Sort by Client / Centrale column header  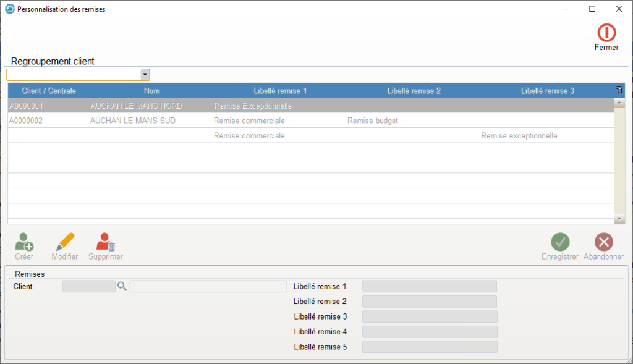(x=49, y=91)
